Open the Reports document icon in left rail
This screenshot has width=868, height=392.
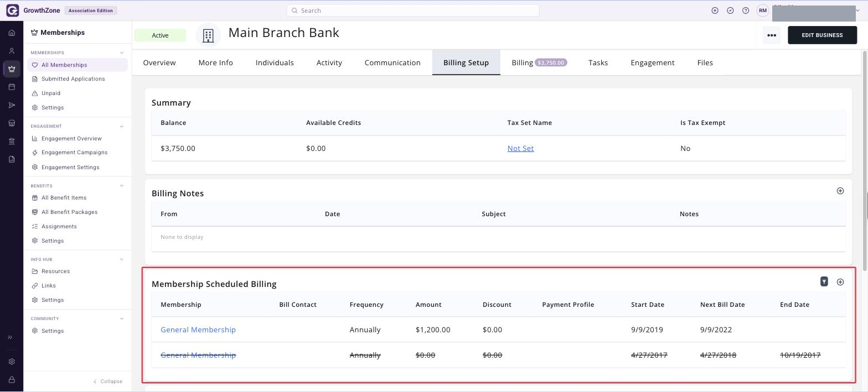click(12, 159)
